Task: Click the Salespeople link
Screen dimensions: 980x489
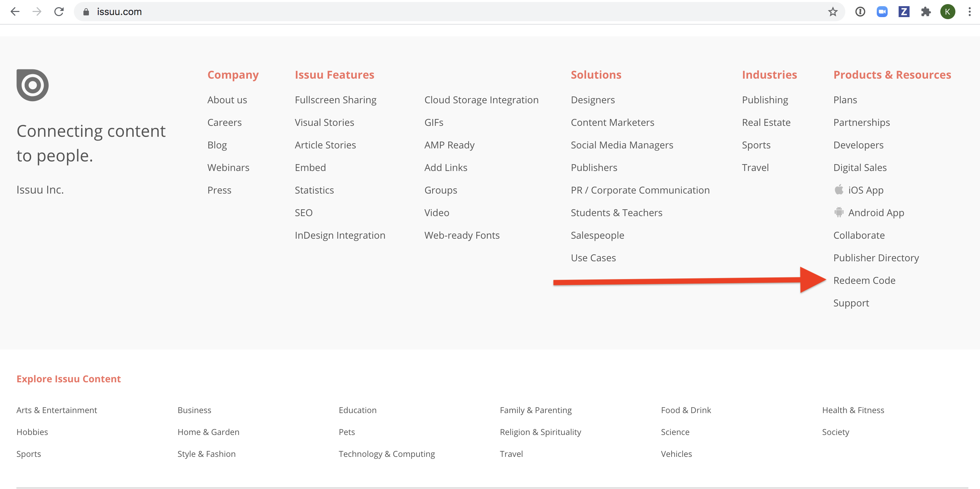Action: pos(598,235)
